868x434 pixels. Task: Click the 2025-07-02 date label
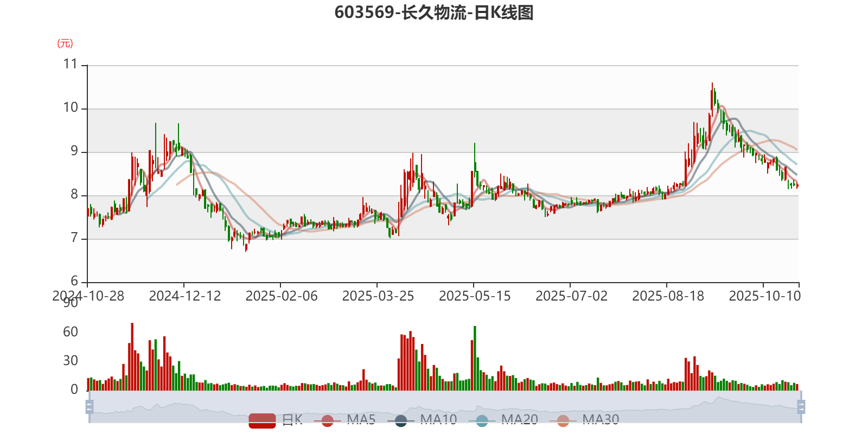tap(571, 296)
